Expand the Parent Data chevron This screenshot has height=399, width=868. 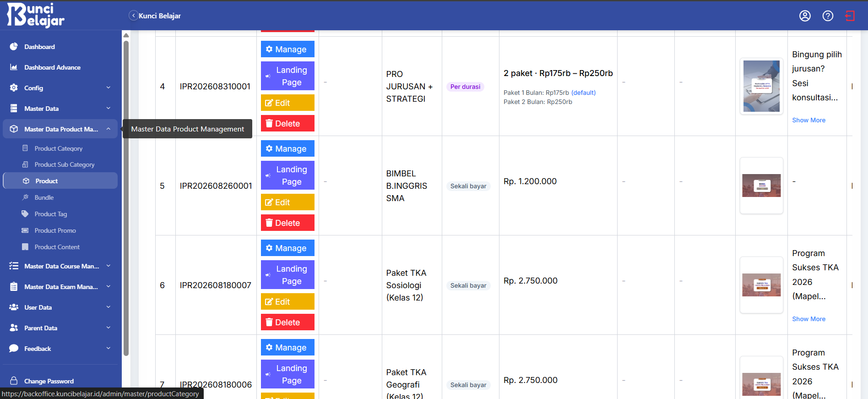point(108,328)
